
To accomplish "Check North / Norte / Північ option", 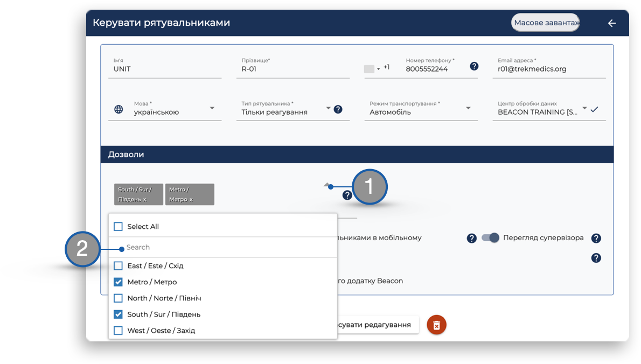I will (x=118, y=298).
